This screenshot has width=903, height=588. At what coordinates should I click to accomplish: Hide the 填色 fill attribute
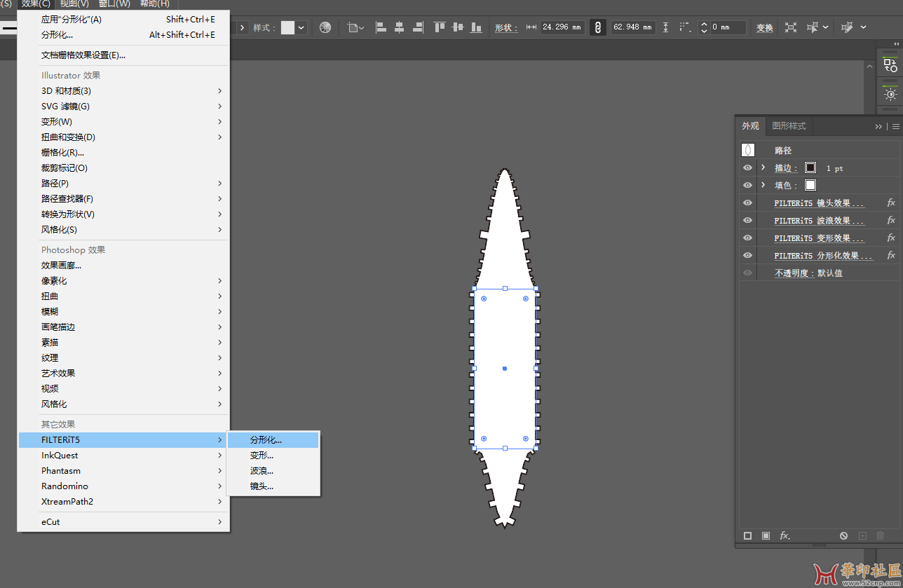(x=747, y=185)
